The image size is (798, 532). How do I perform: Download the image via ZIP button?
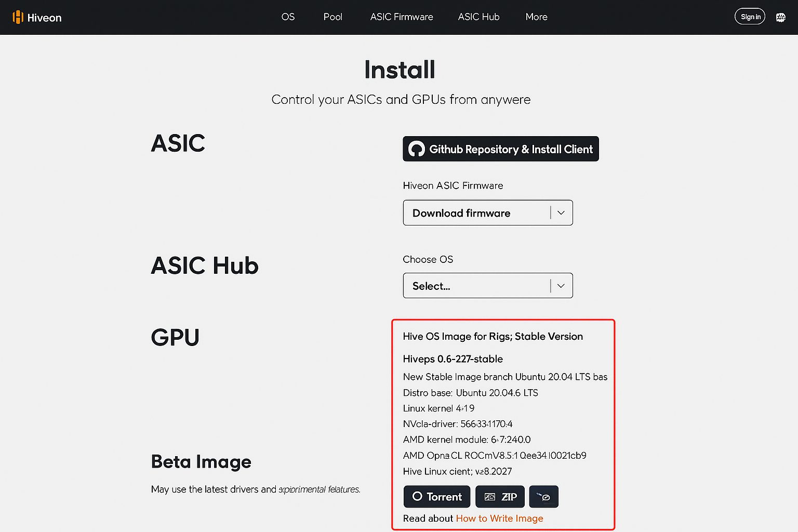(500, 497)
